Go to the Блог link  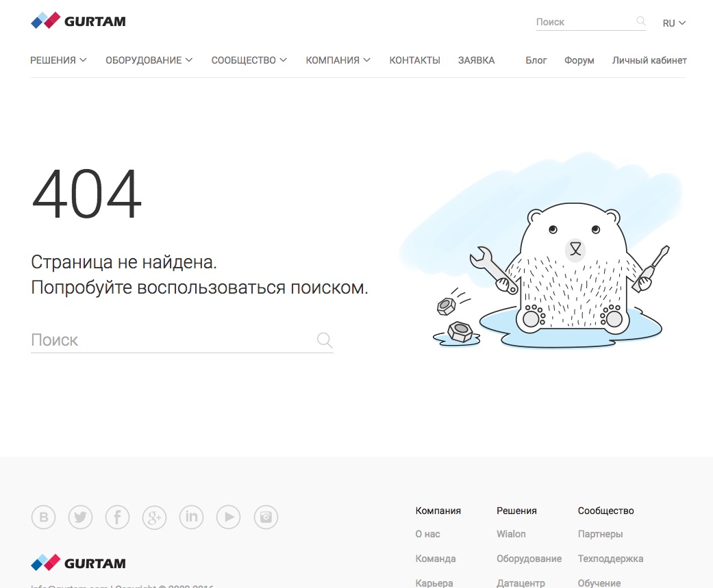click(x=536, y=60)
